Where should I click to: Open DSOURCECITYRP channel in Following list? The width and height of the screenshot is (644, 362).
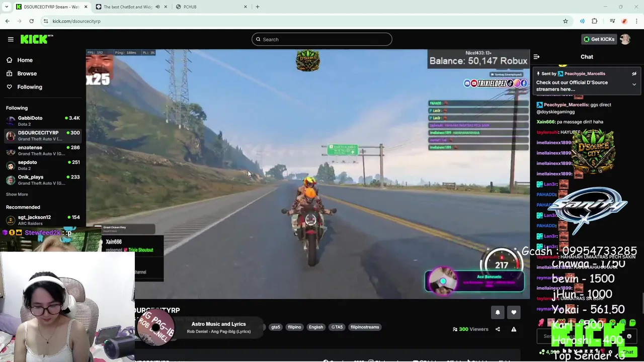click(43, 135)
